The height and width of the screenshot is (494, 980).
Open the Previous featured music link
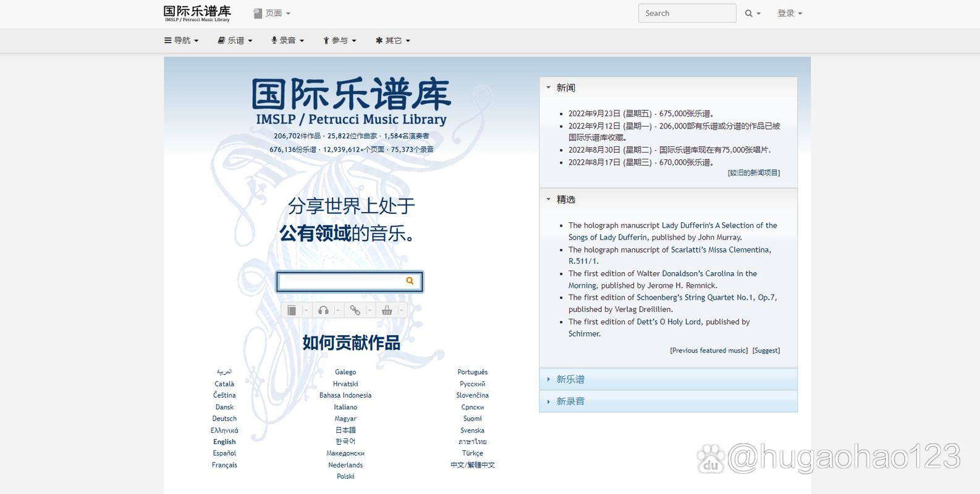tap(709, 351)
